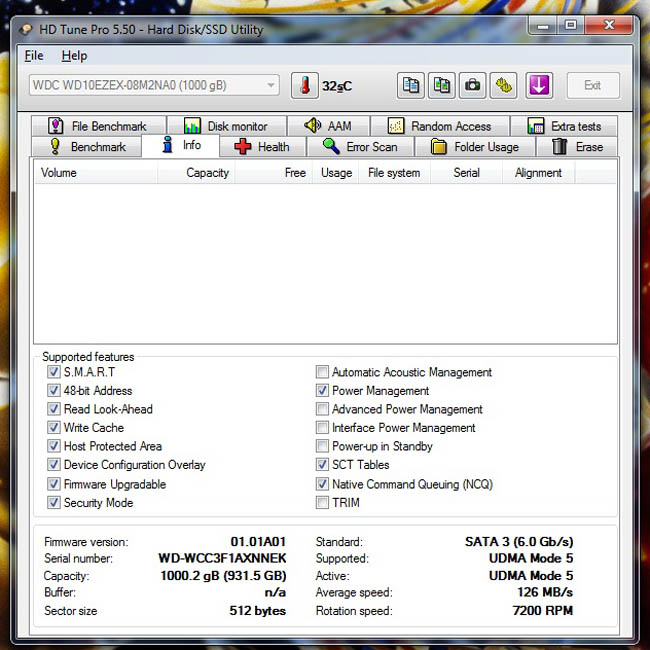Screen dimensions: 650x650
Task: Save a screenshot with the camera icon
Action: tap(472, 85)
